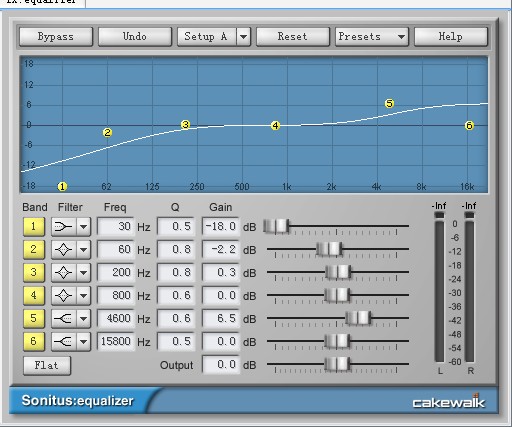Click band 2 frequency field showing 60
Image resolution: width=512 pixels, height=427 pixels.
[116, 249]
